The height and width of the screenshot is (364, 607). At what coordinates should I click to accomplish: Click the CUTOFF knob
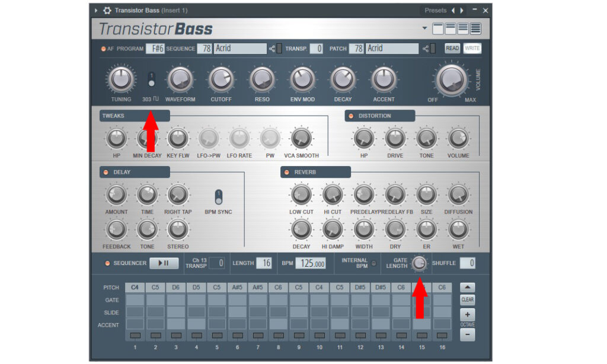click(221, 79)
